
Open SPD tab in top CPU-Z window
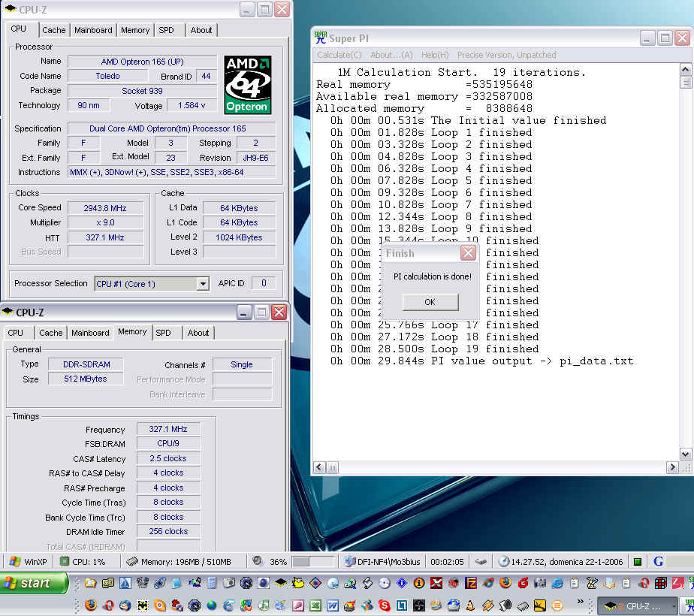pyautogui.click(x=167, y=30)
